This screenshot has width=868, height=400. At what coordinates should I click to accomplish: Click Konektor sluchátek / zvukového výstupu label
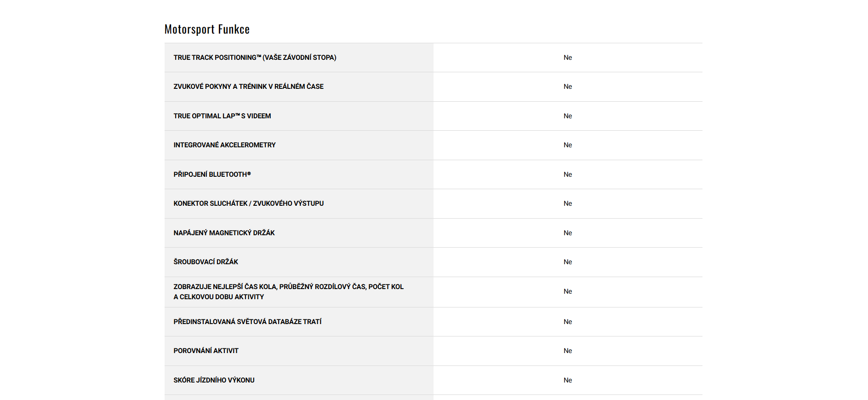[x=248, y=203]
